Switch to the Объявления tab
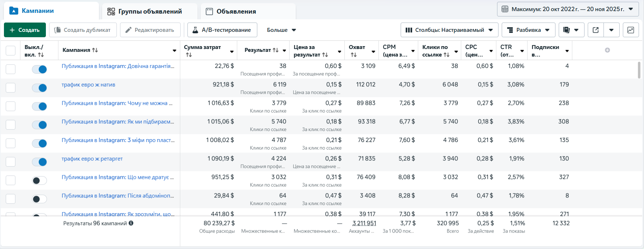This screenshot has width=644, height=249. coord(248,11)
